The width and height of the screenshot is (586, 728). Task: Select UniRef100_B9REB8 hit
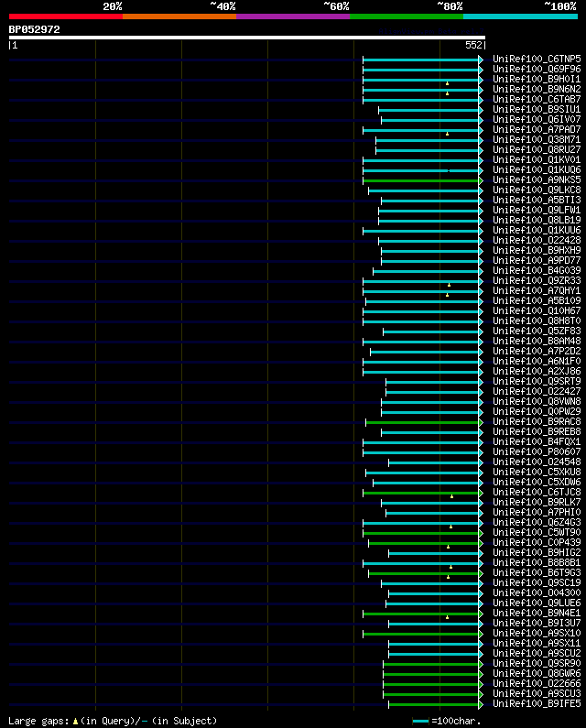pyautogui.click(x=537, y=432)
